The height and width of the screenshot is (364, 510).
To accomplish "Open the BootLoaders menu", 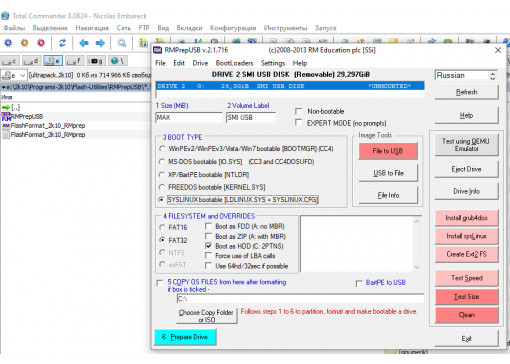I will (234, 63).
